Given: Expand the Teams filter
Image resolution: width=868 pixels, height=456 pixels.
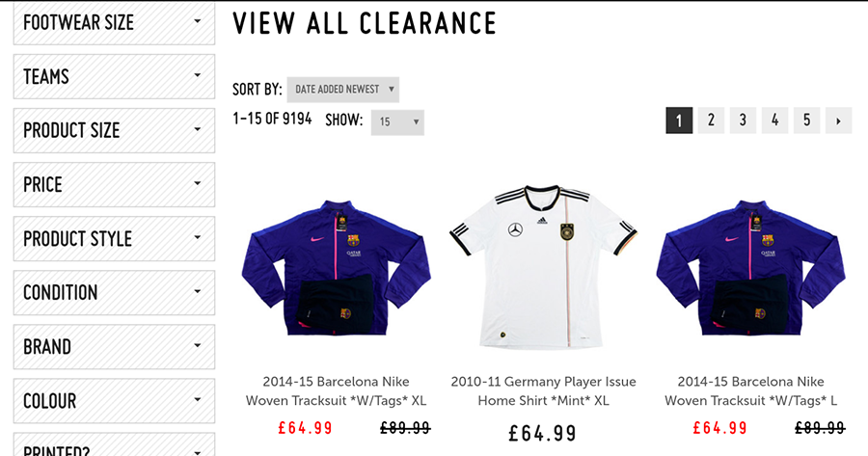Looking at the screenshot, I should tap(113, 76).
